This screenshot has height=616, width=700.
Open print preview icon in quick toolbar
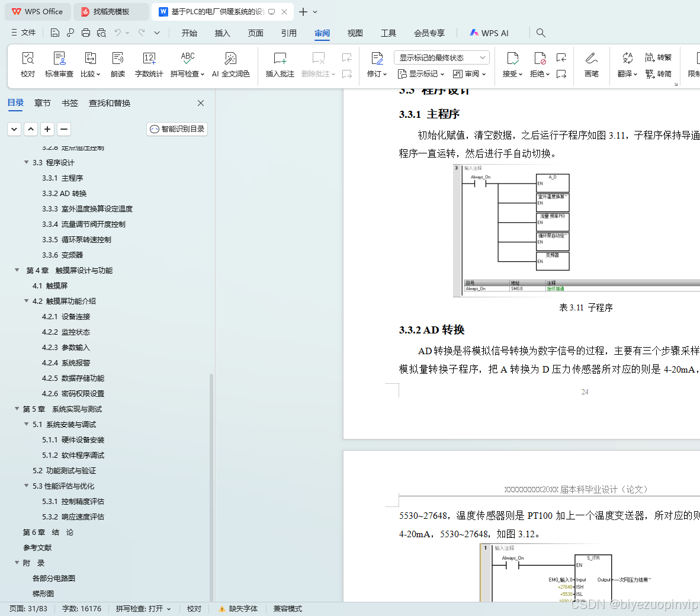(101, 33)
